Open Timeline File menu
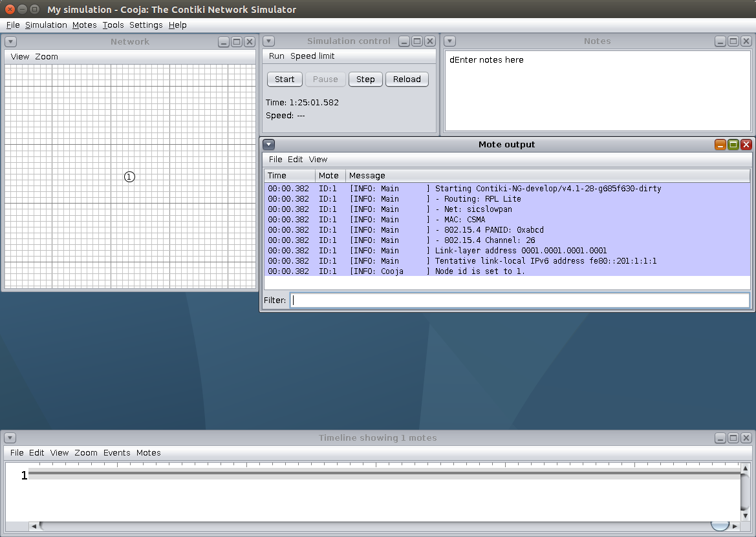 click(x=17, y=453)
